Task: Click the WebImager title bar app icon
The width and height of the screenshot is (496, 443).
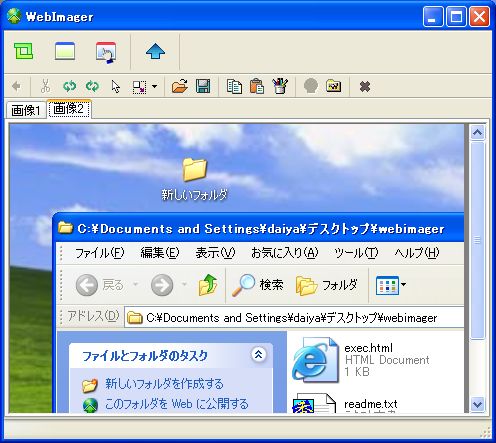Action: coord(14,16)
